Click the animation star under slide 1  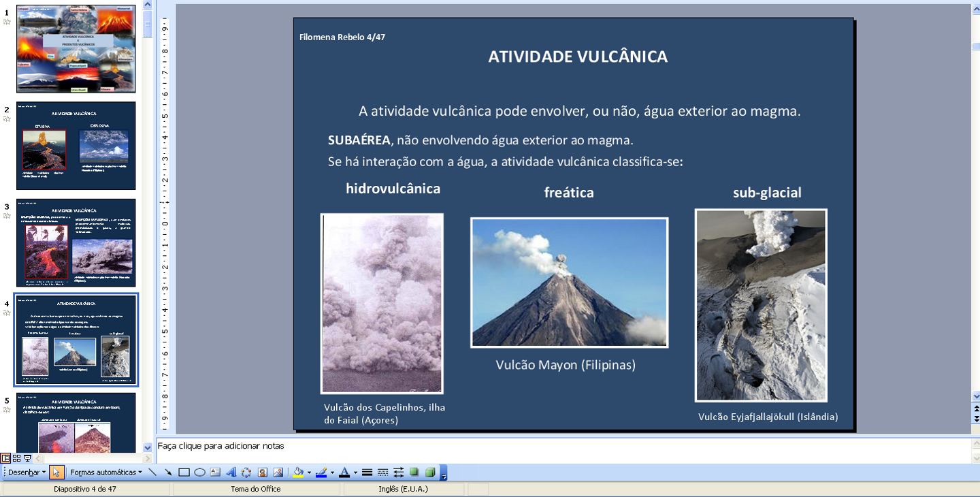[x=7, y=22]
